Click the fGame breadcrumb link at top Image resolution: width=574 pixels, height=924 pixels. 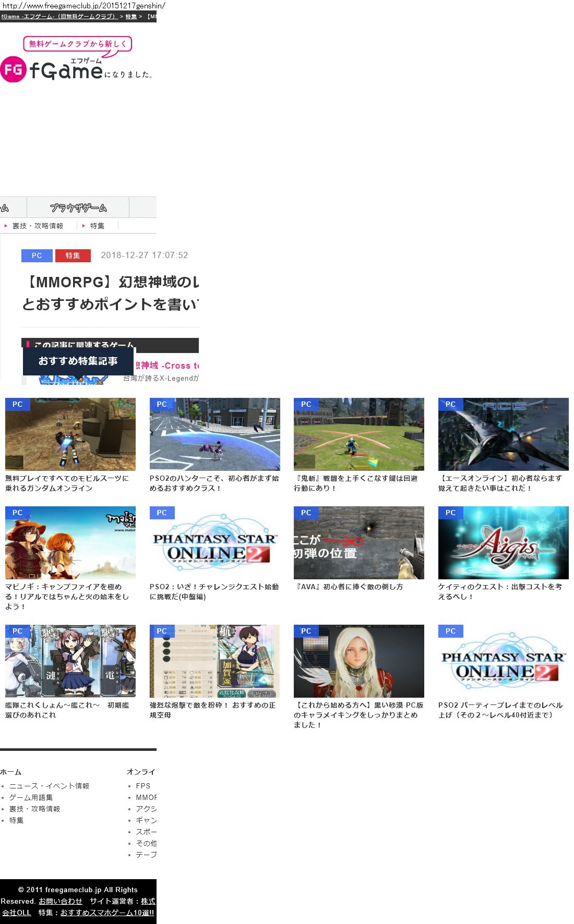(59, 17)
